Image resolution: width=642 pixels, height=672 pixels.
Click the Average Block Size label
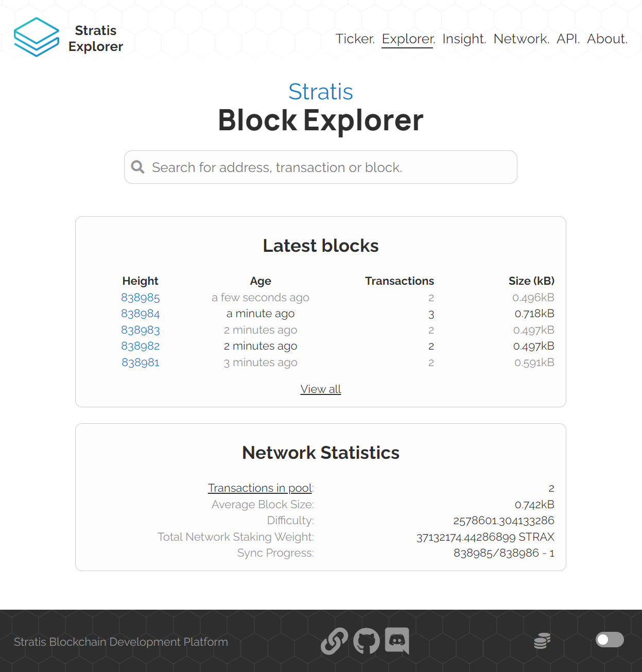[263, 505]
